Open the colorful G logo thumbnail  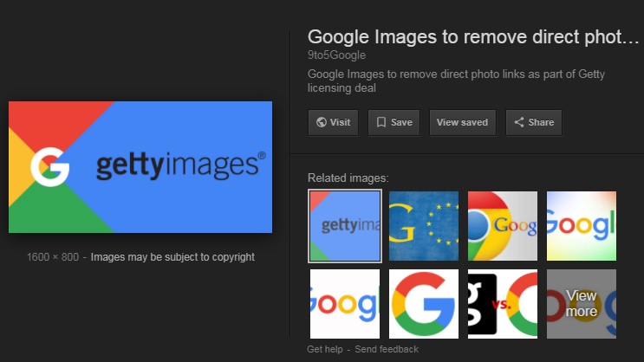tap(424, 304)
